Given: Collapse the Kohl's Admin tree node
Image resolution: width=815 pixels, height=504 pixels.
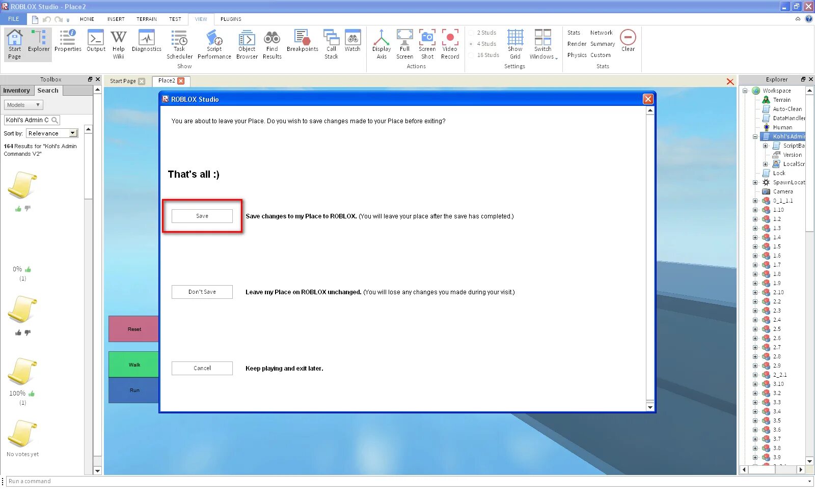Looking at the screenshot, I should (x=755, y=136).
